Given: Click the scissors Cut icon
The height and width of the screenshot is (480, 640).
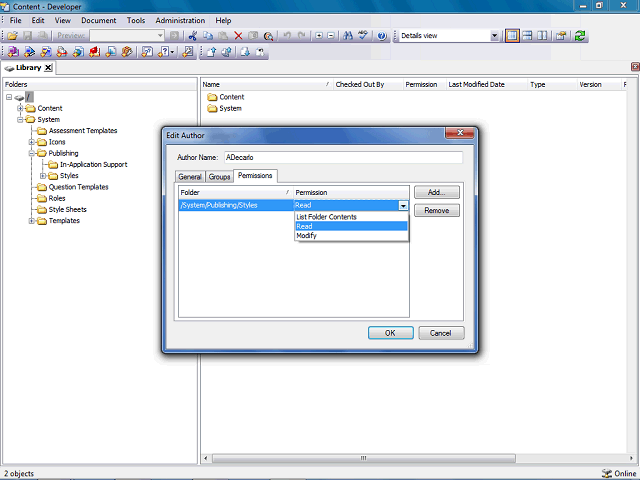Looking at the screenshot, I should tap(193, 36).
